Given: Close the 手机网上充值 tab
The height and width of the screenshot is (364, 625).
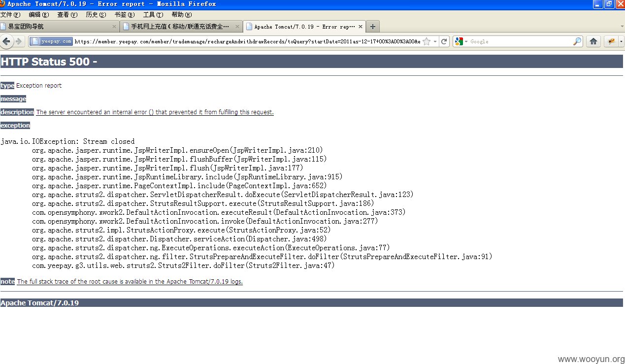Looking at the screenshot, I should (237, 27).
